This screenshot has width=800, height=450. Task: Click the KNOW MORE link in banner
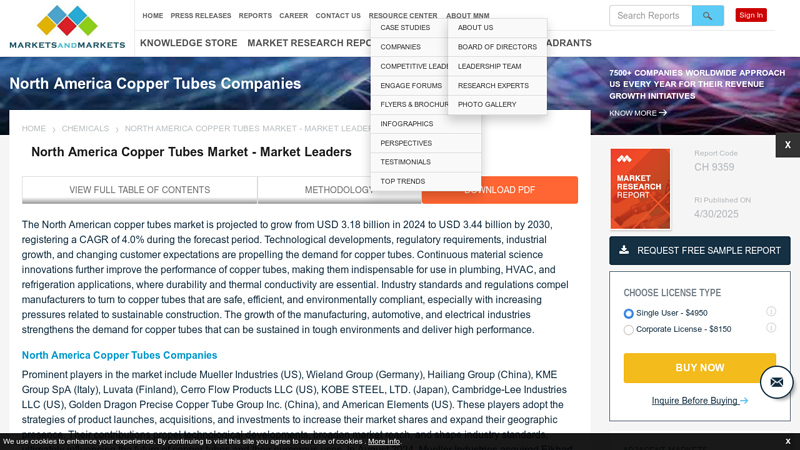pos(638,113)
